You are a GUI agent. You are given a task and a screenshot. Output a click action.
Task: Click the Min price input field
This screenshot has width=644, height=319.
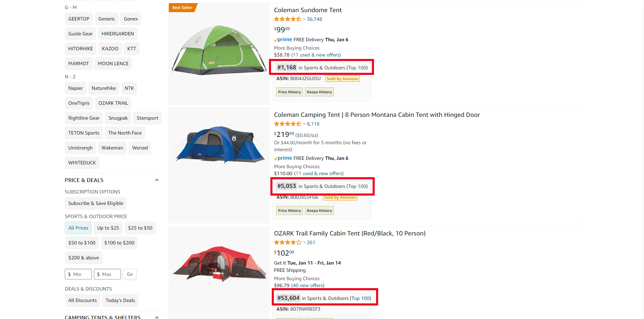pos(78,274)
